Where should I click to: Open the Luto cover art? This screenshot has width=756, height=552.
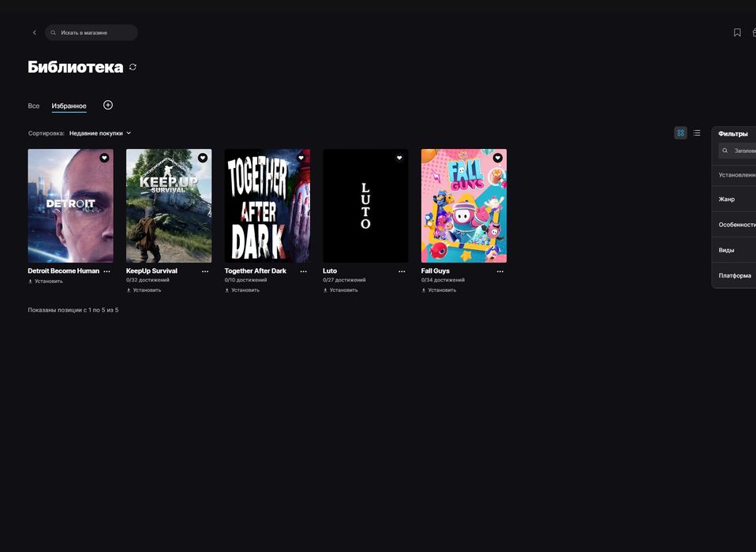365,206
